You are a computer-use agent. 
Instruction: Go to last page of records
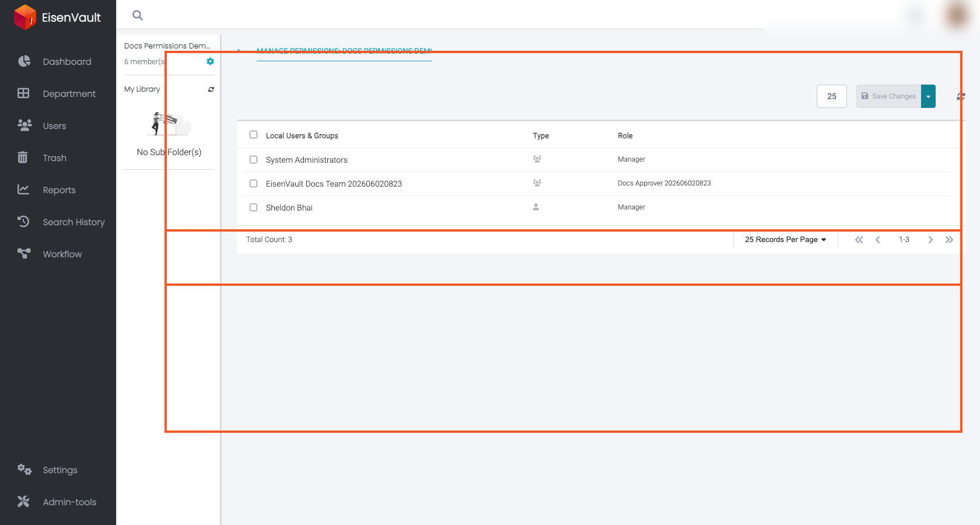click(x=949, y=240)
